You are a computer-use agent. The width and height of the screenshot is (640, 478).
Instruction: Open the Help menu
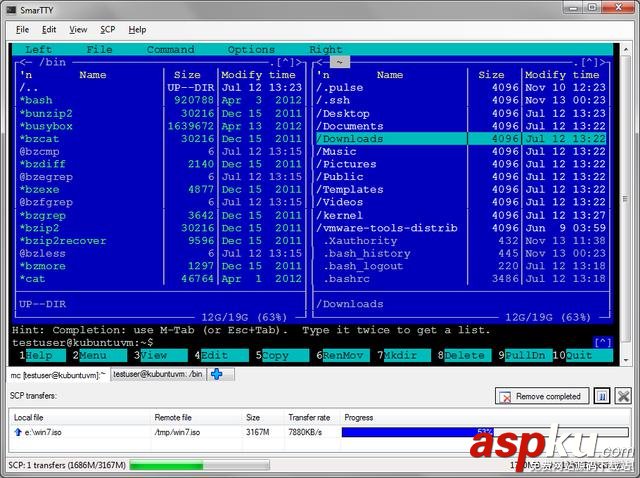coord(137,30)
